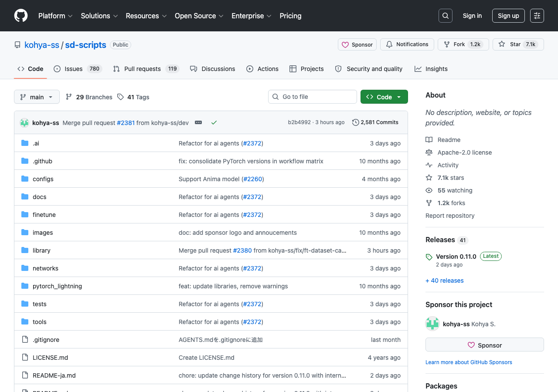Click the .gitignore file icon
The width and height of the screenshot is (558, 392).
coord(25,340)
